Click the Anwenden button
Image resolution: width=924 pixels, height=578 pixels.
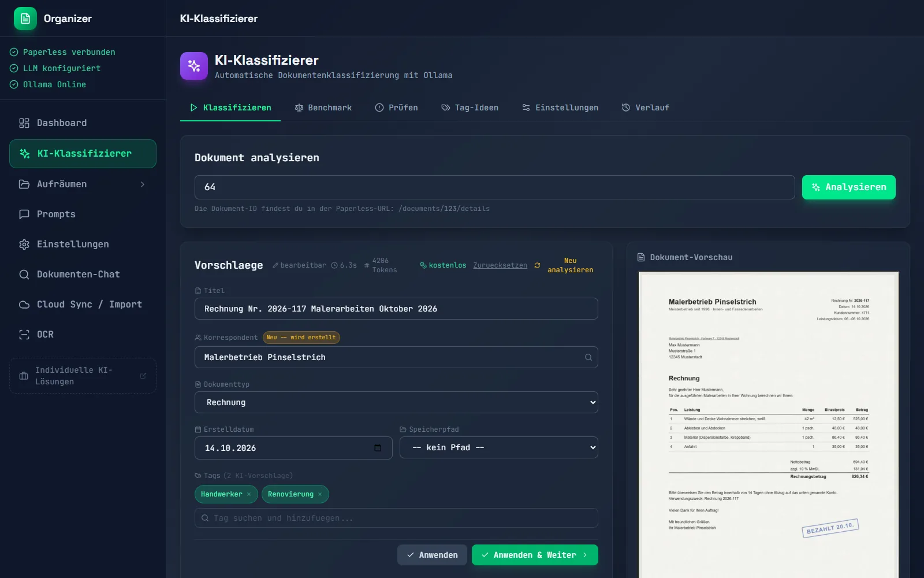point(432,555)
